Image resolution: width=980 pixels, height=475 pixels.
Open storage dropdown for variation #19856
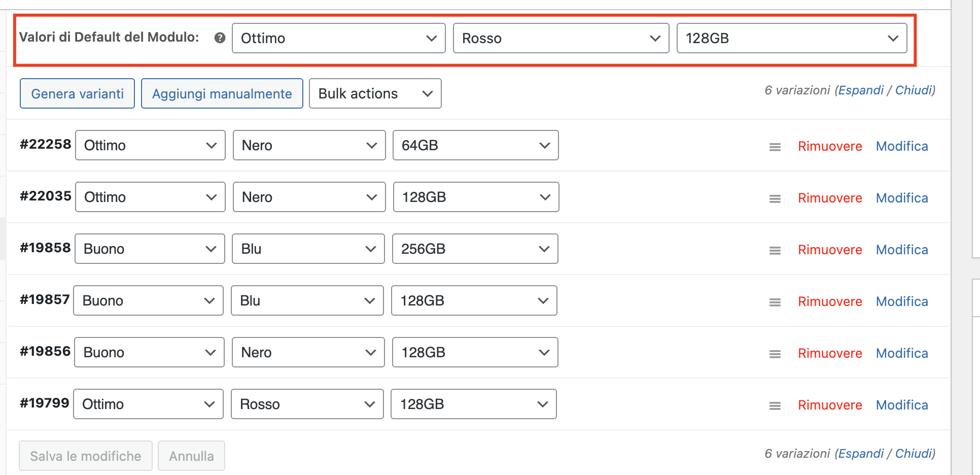(475, 352)
